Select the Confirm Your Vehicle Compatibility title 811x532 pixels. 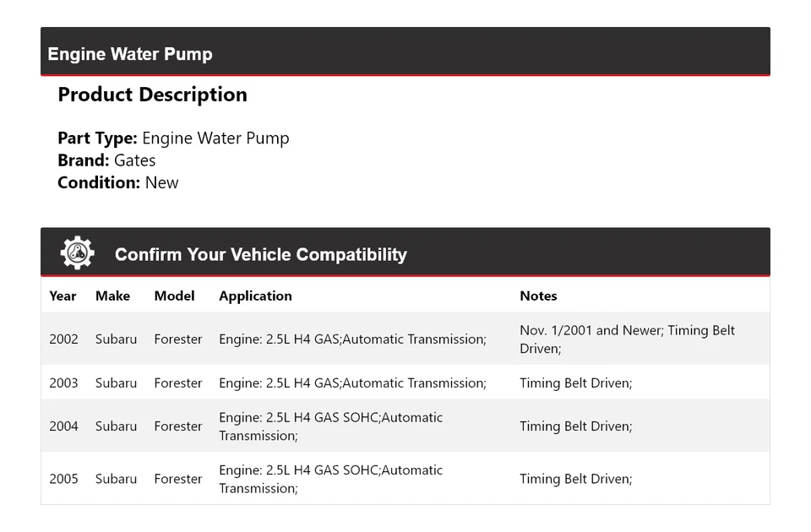click(260, 254)
